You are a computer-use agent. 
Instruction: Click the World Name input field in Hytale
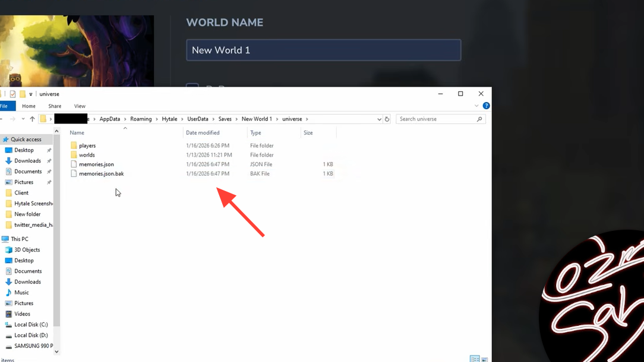323,50
